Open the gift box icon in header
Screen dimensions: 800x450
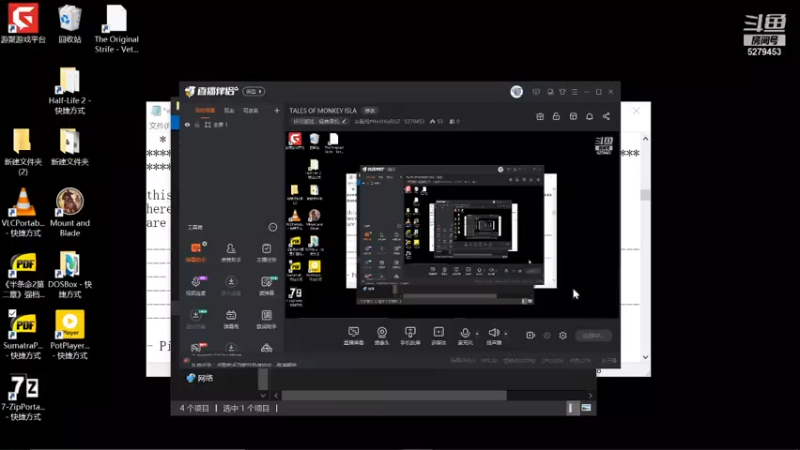pyautogui.click(x=540, y=116)
